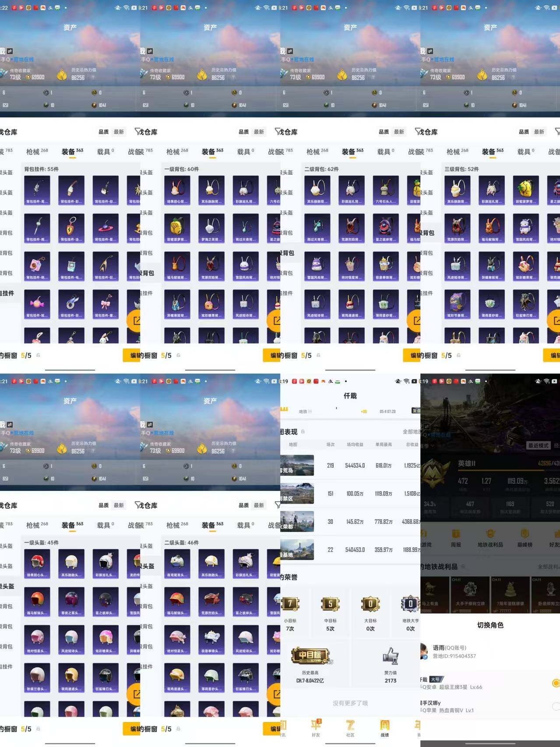Tap the yellow 编辑 button in 背包挂件 panel
Viewport: 560px width, 747px height.
(132, 355)
